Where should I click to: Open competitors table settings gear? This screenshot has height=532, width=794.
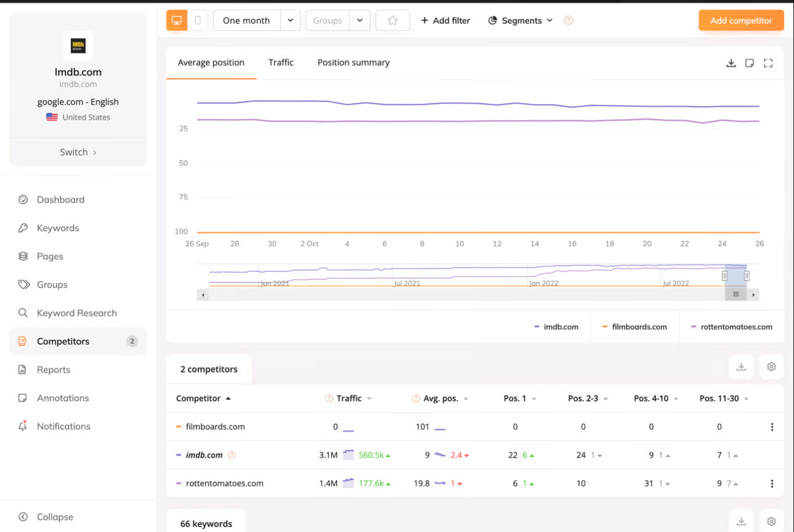click(771, 367)
